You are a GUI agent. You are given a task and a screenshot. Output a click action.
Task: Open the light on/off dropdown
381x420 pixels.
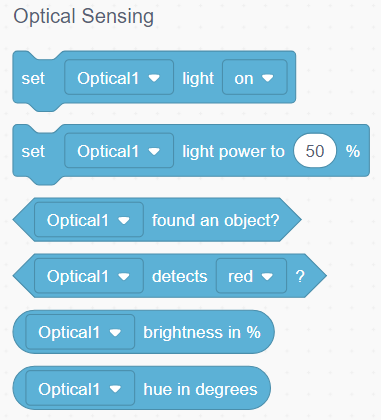pyautogui.click(x=255, y=77)
